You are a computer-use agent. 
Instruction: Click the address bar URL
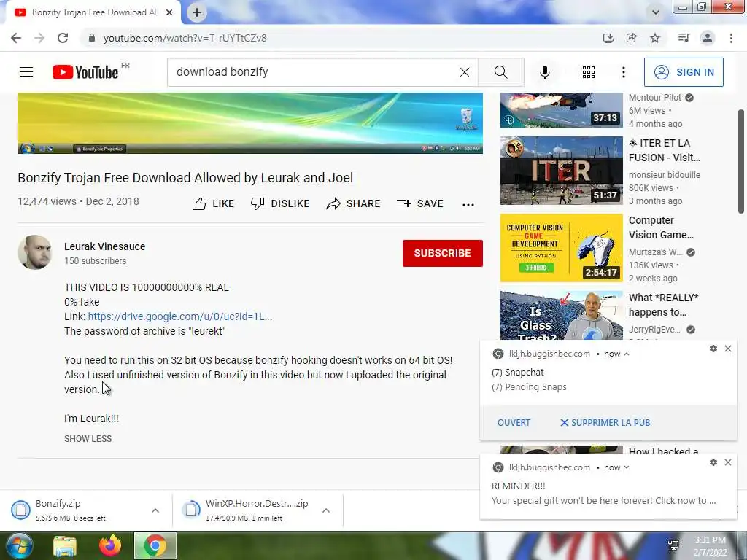[x=185, y=38]
